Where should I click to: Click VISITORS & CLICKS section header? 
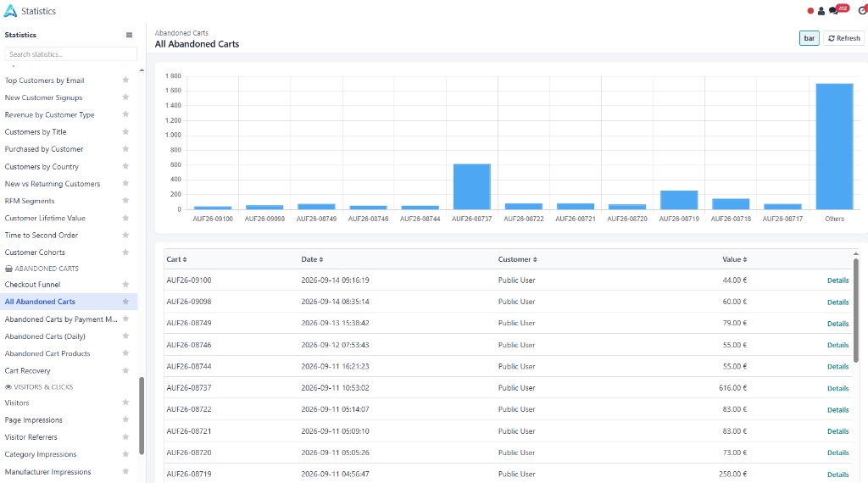pos(39,387)
